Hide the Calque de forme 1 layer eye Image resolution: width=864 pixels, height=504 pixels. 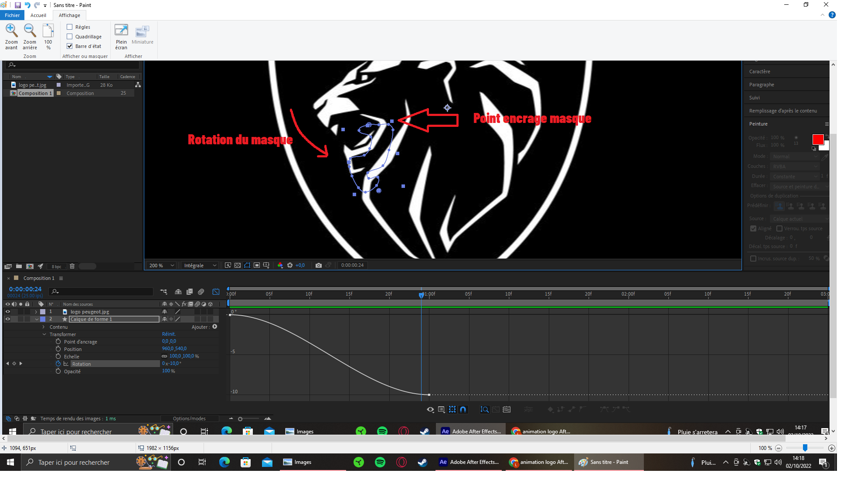pos(7,319)
